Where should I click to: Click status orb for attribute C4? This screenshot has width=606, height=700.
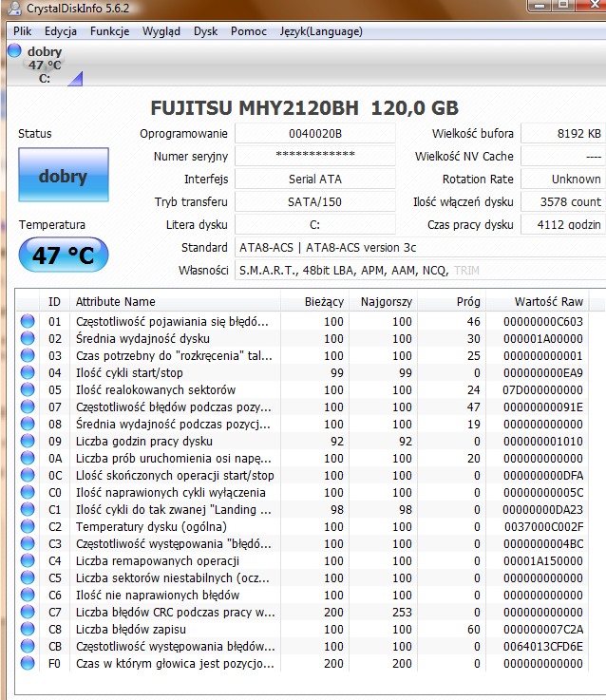pyautogui.click(x=28, y=560)
